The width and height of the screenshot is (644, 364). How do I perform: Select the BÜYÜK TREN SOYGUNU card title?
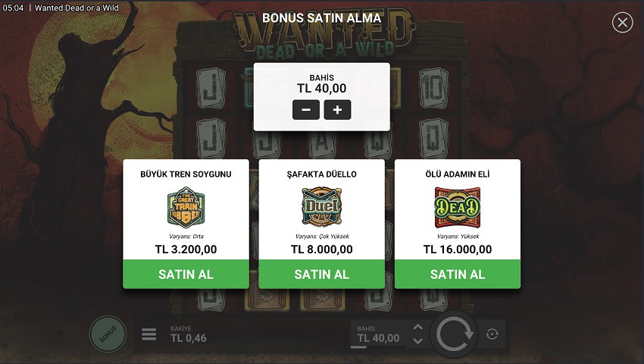[186, 174]
